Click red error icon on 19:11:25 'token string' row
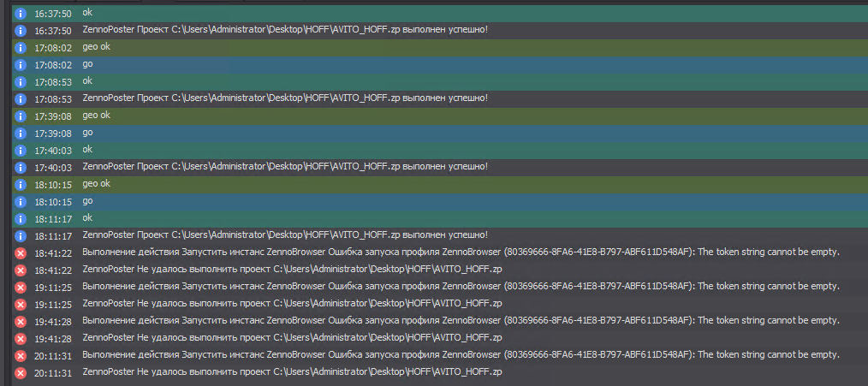Image resolution: width=868 pixels, height=386 pixels. click(21, 288)
